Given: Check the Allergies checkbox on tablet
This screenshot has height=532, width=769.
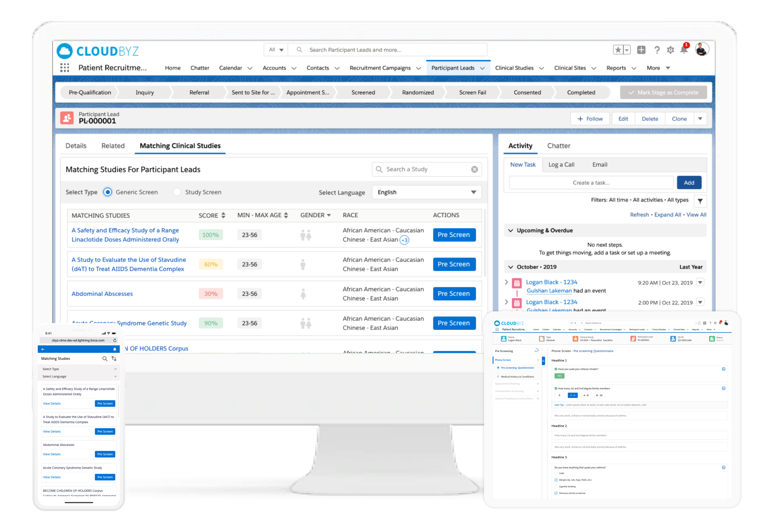Looking at the screenshot, I should (x=556, y=480).
